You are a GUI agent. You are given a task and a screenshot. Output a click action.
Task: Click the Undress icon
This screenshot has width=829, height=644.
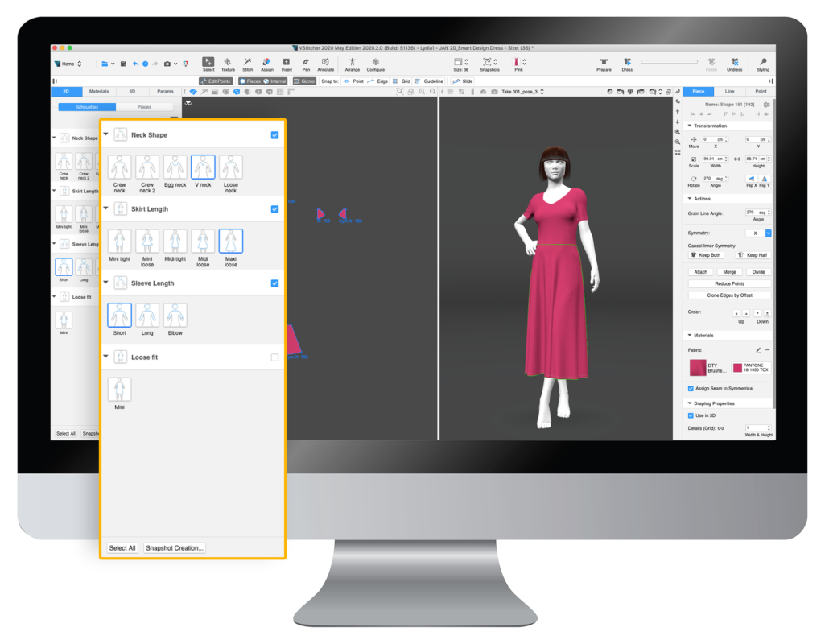point(735,63)
